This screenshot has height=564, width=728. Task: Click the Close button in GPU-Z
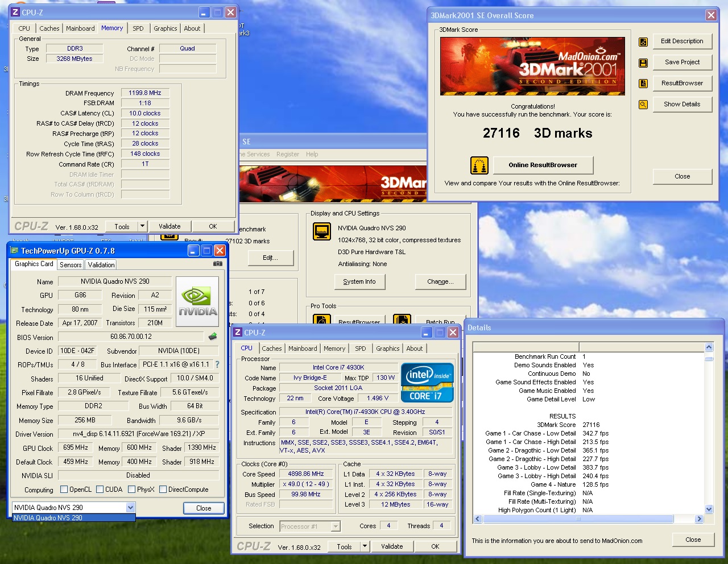pyautogui.click(x=204, y=508)
